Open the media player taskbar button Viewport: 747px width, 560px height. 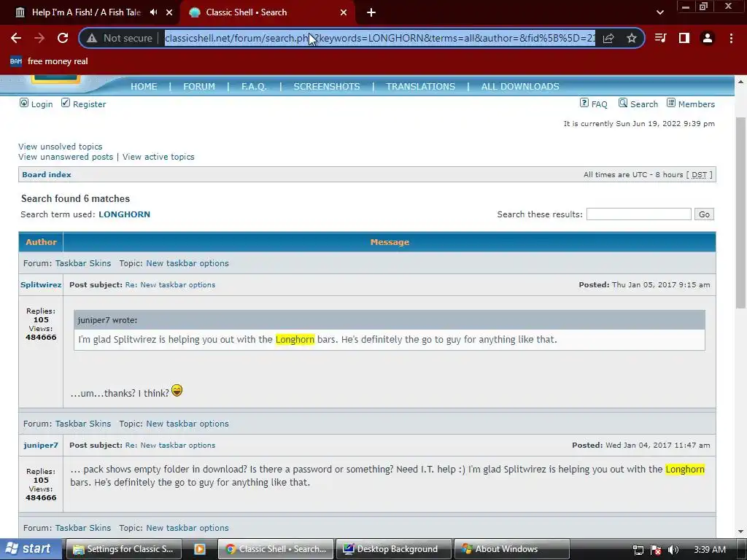point(200,549)
